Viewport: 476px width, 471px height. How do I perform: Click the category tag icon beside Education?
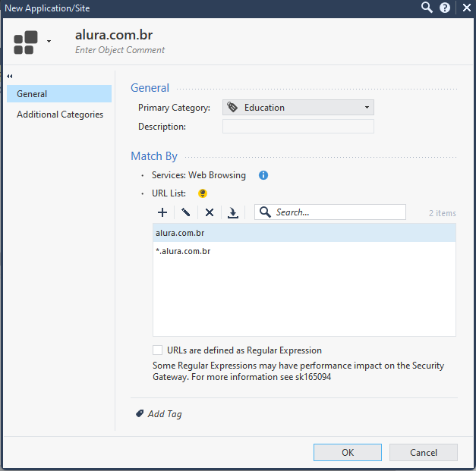pos(232,107)
